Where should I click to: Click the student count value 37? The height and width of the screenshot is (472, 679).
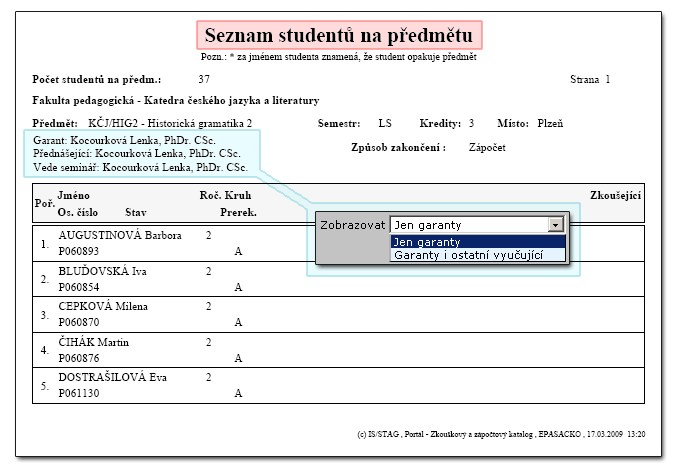coord(204,79)
